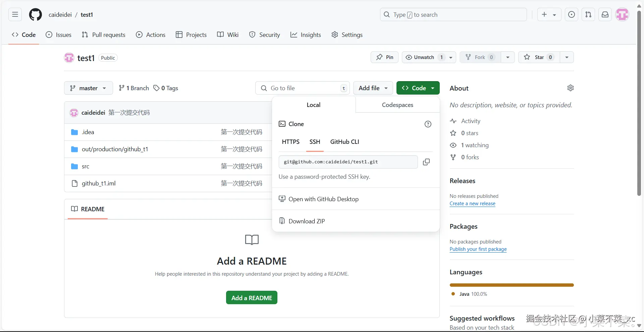Select the GitHub CLI clone option
Image resolution: width=644 pixels, height=332 pixels.
345,142
